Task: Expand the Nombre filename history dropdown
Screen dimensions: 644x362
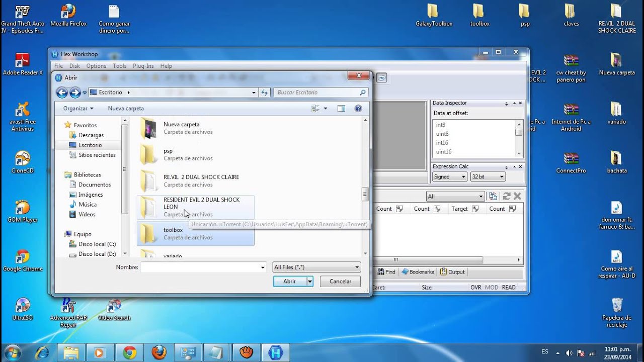Action: pyautogui.click(x=263, y=267)
